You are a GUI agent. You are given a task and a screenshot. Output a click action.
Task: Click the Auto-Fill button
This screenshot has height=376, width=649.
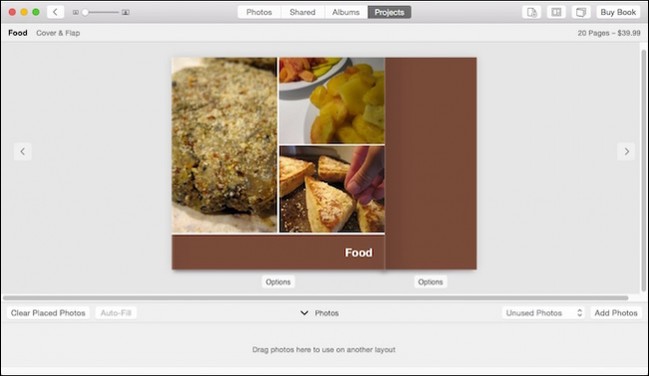tap(116, 313)
